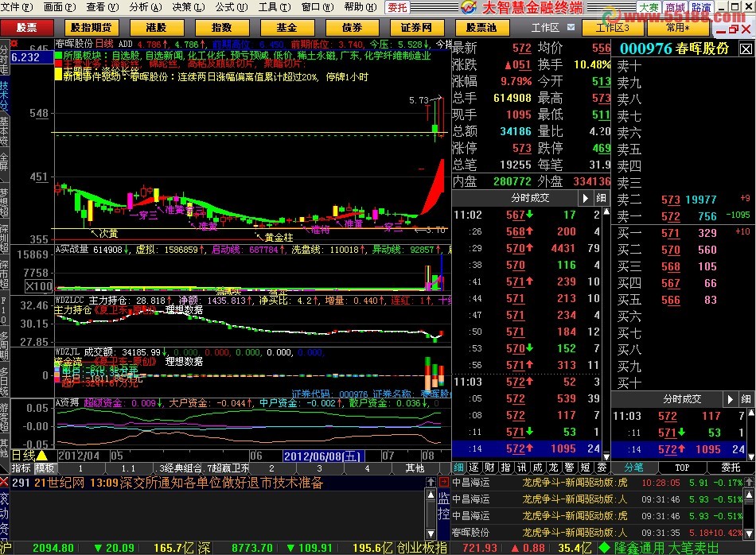This screenshot has width=756, height=555.
Task: Select the 警 alert tab below trade list
Action: click(570, 468)
